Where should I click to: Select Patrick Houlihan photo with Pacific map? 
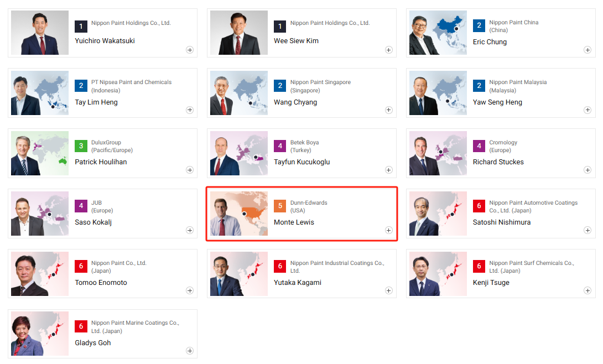coord(40,153)
